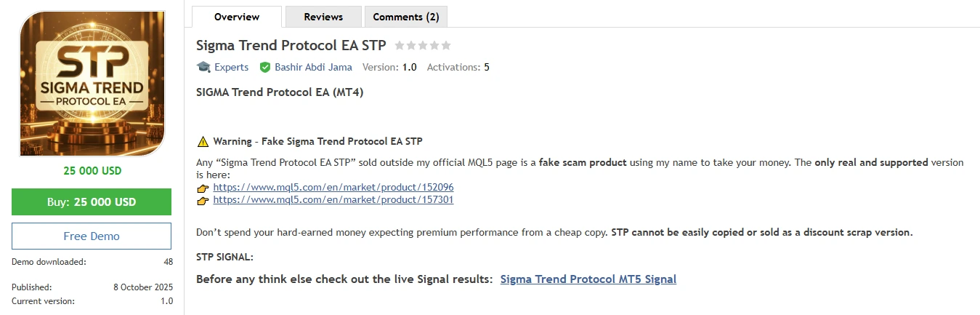980x315 pixels.
Task: Open the Comments (2) tab
Action: 405,17
